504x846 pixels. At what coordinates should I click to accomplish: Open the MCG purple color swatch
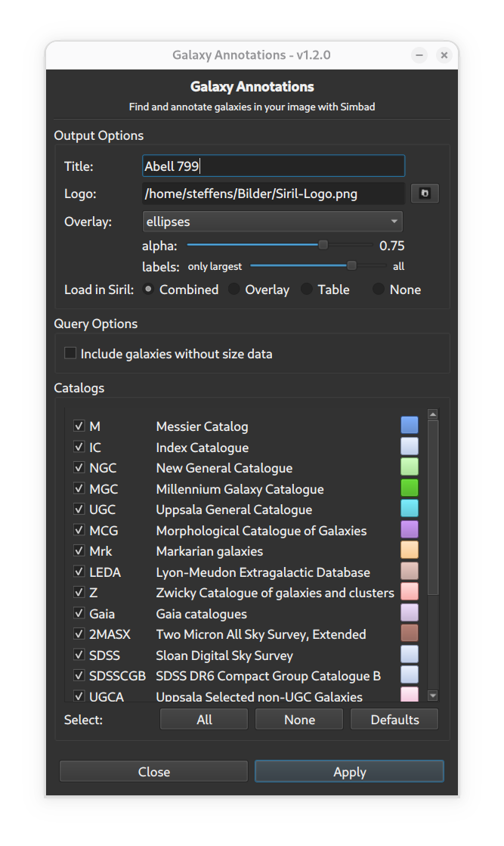tap(410, 529)
